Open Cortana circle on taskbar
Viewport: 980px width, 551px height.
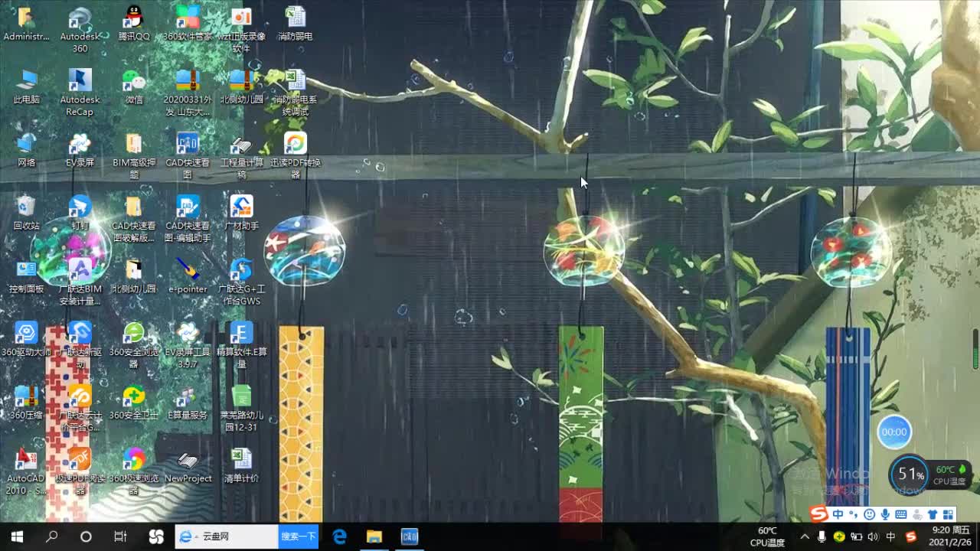point(86,536)
